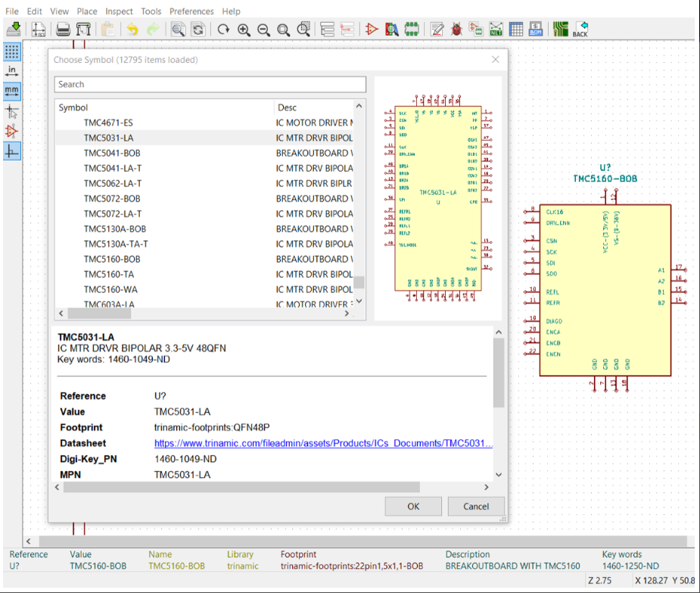Click the Paste clipboard icon

point(107,30)
